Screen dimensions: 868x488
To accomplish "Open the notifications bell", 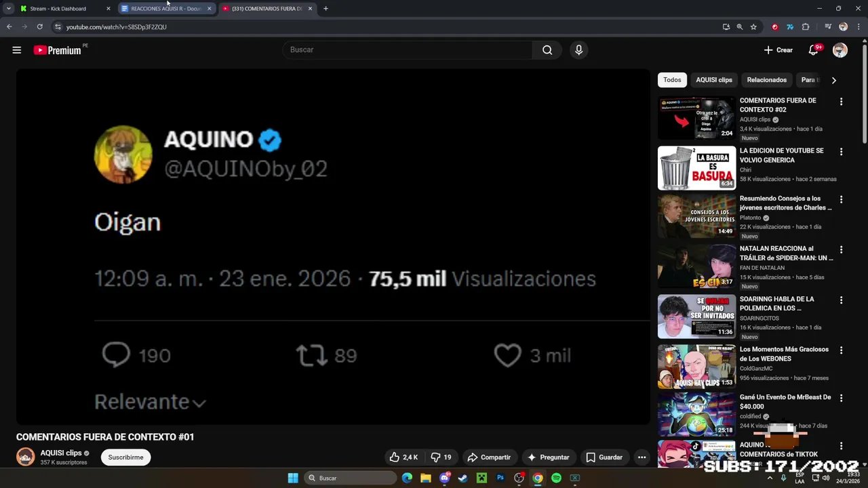I will pyautogui.click(x=813, y=50).
